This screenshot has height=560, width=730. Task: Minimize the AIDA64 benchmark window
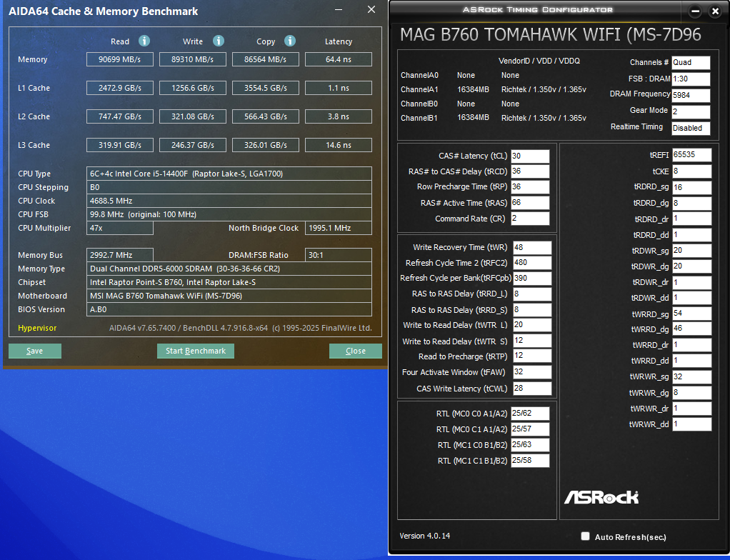[x=339, y=10]
